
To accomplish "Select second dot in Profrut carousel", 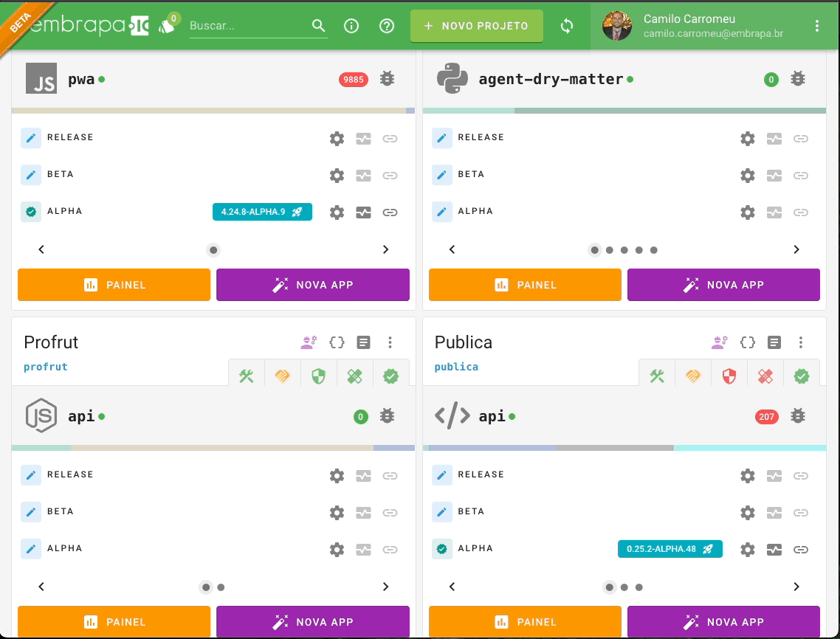I will tap(221, 587).
